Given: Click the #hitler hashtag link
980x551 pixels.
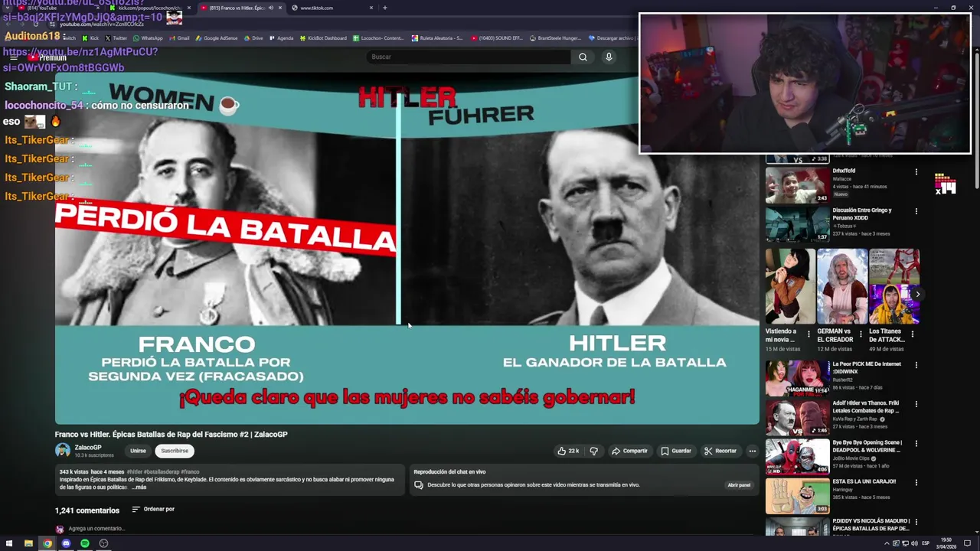Looking at the screenshot, I should pos(135,472).
